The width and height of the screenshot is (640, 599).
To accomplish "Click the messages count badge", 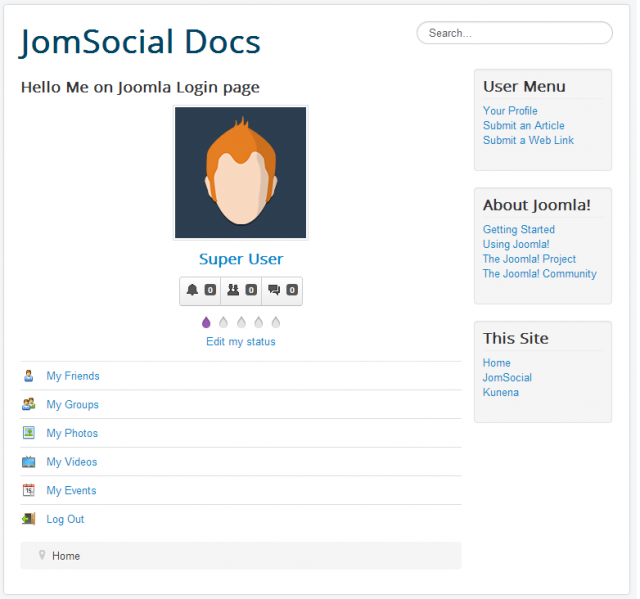I will coord(292,290).
